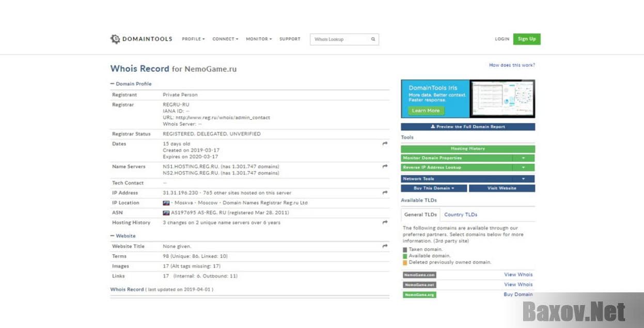Click the Russian flag beside IP Location
The width and height of the screenshot is (644, 328).
(166, 203)
